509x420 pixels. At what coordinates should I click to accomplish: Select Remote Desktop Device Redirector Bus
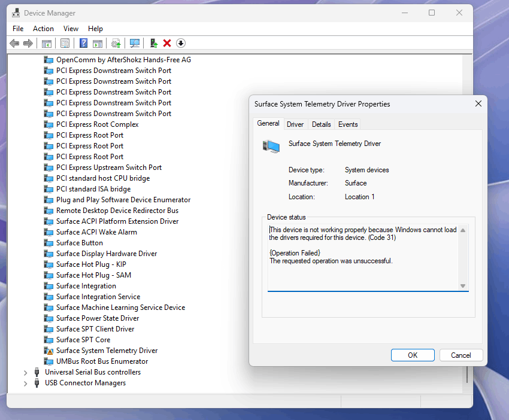pos(117,211)
